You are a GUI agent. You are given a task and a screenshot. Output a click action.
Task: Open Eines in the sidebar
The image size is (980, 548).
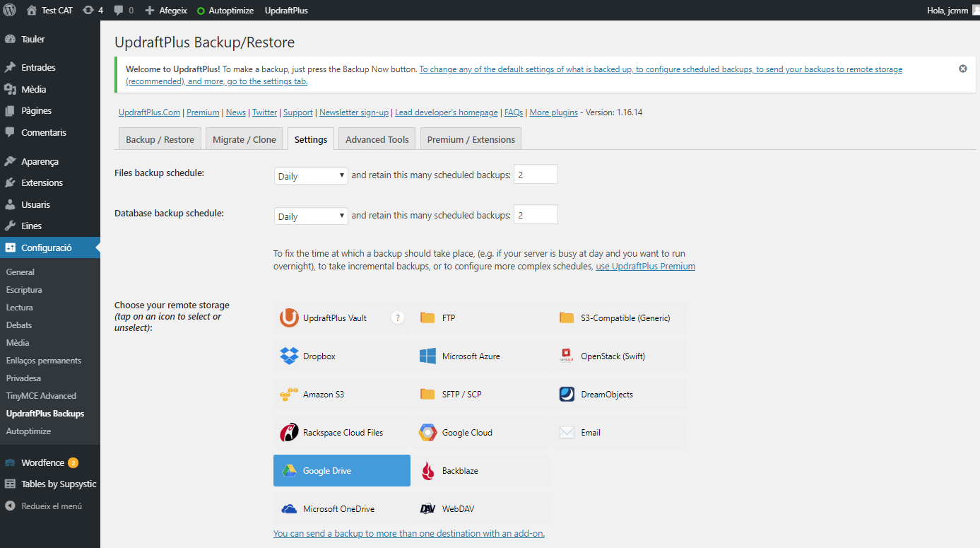[50, 226]
